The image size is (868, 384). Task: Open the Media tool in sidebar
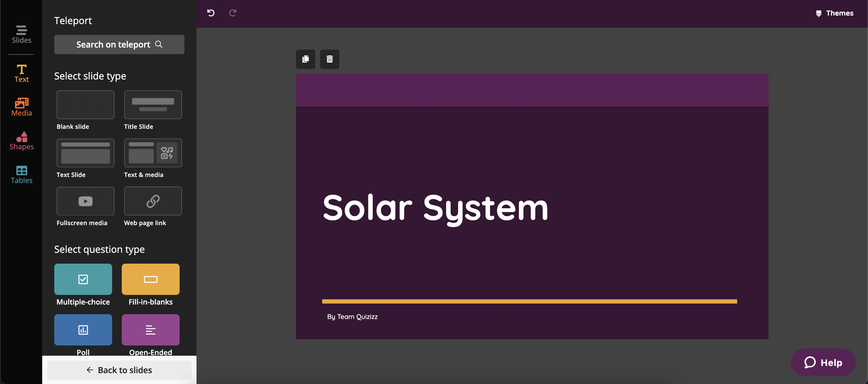(x=21, y=107)
